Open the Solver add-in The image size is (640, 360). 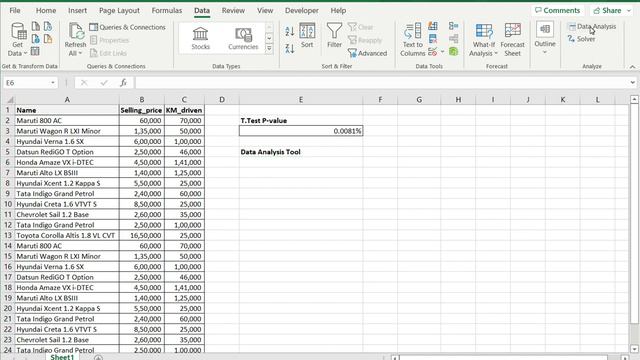581,39
